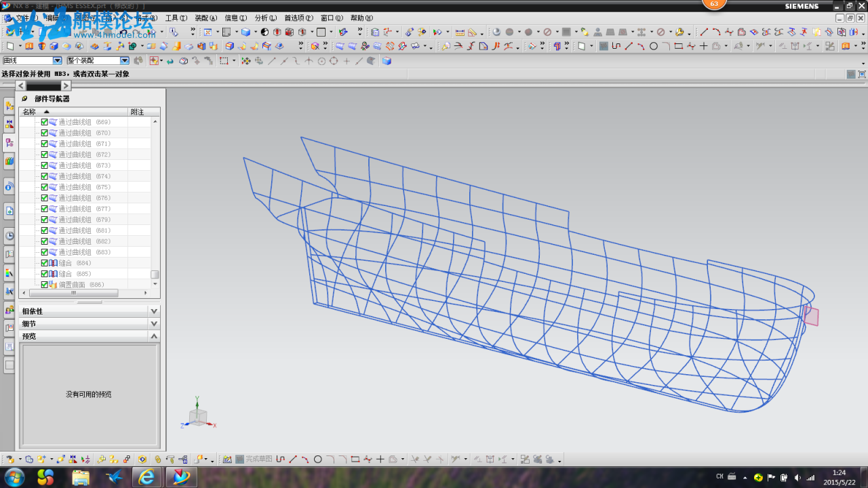Uncheck feature 通过曲线组 (681)
The image size is (868, 488).
tap(45, 230)
